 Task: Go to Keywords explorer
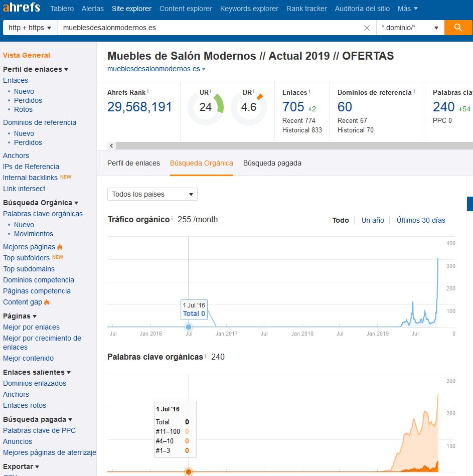pos(249,9)
